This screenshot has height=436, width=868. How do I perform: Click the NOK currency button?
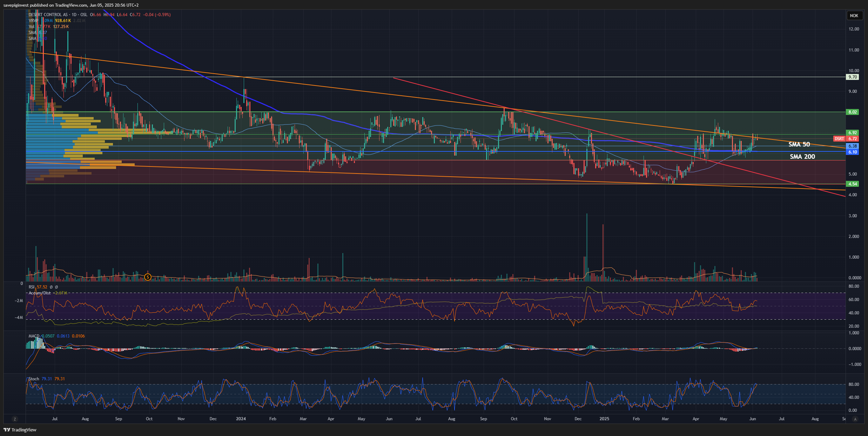(854, 15)
